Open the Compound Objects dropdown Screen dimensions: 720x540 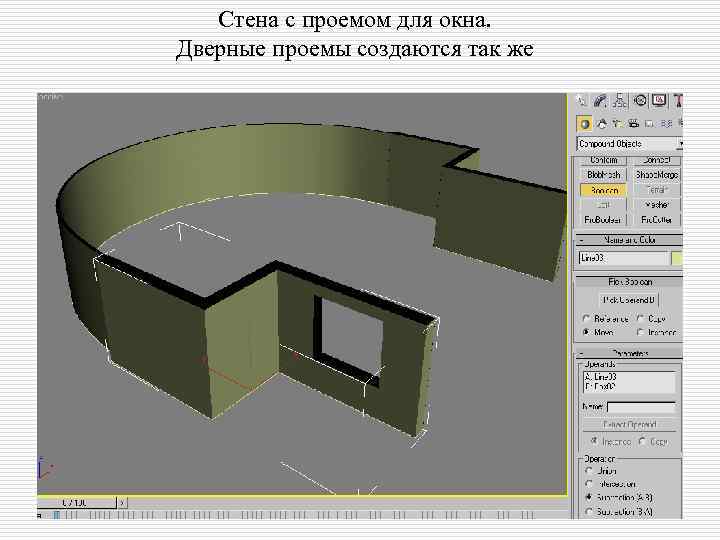click(630, 144)
